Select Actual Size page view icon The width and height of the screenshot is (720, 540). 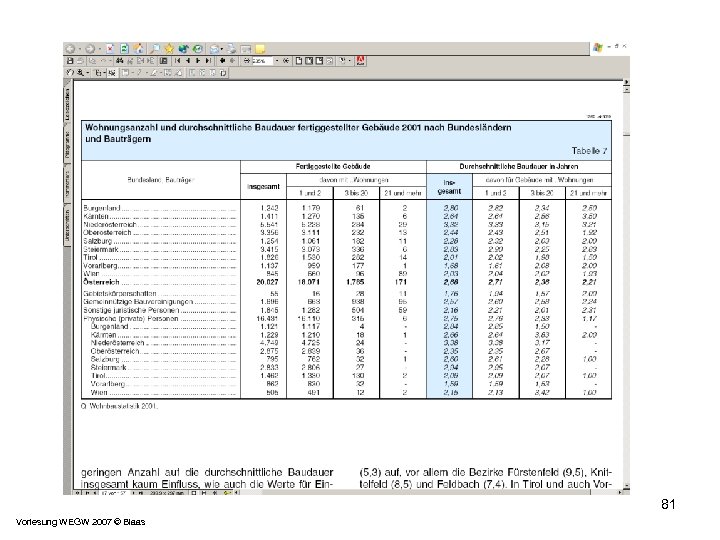(299, 61)
